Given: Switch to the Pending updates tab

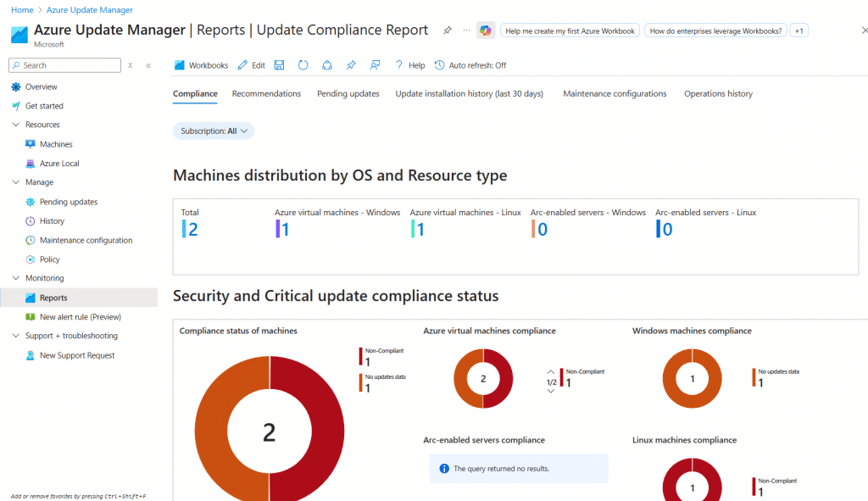Looking at the screenshot, I should pos(348,94).
